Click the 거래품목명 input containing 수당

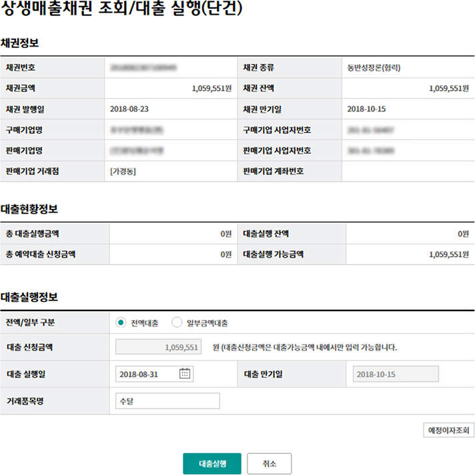167,401
